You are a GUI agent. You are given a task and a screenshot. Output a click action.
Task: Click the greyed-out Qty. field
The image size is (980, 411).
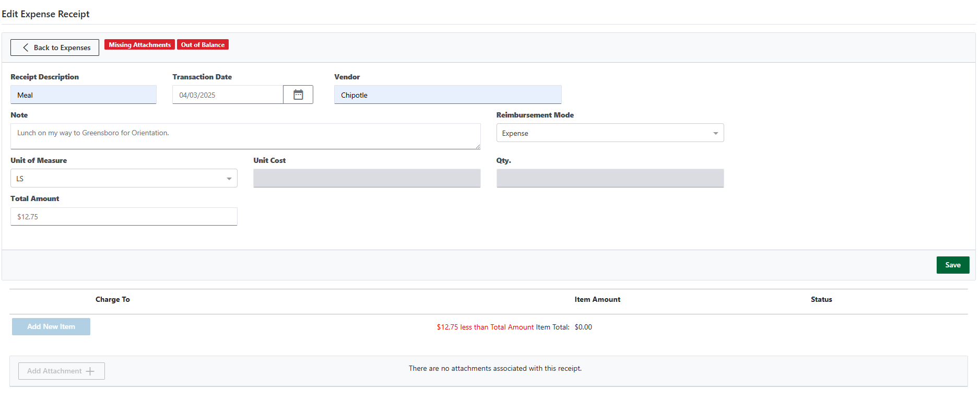(609, 179)
